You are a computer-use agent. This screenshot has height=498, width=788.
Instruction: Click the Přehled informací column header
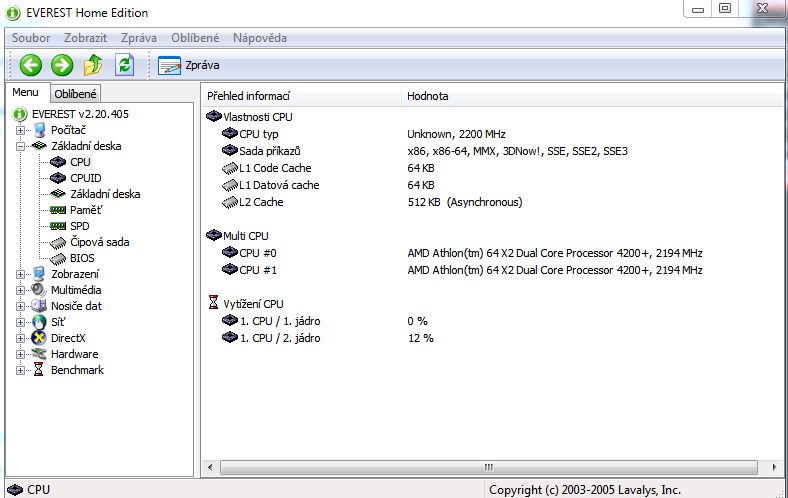[x=302, y=96]
